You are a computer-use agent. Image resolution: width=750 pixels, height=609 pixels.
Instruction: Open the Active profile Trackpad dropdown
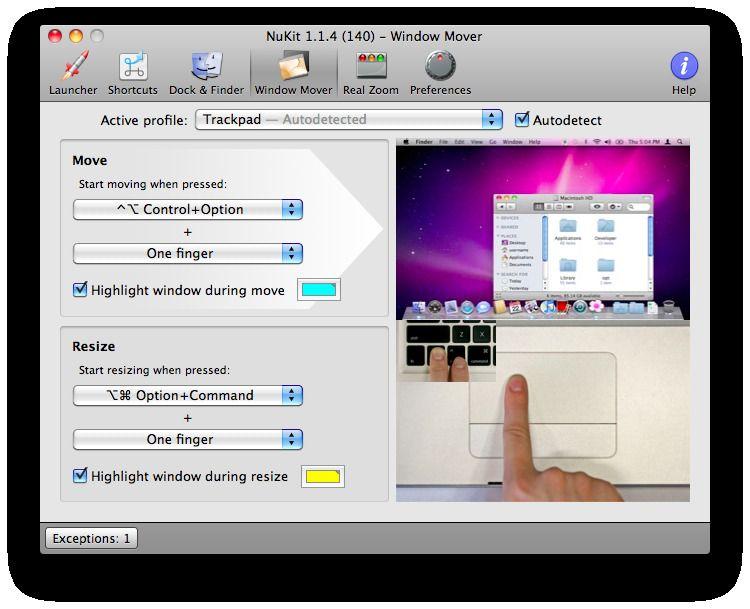pos(349,120)
